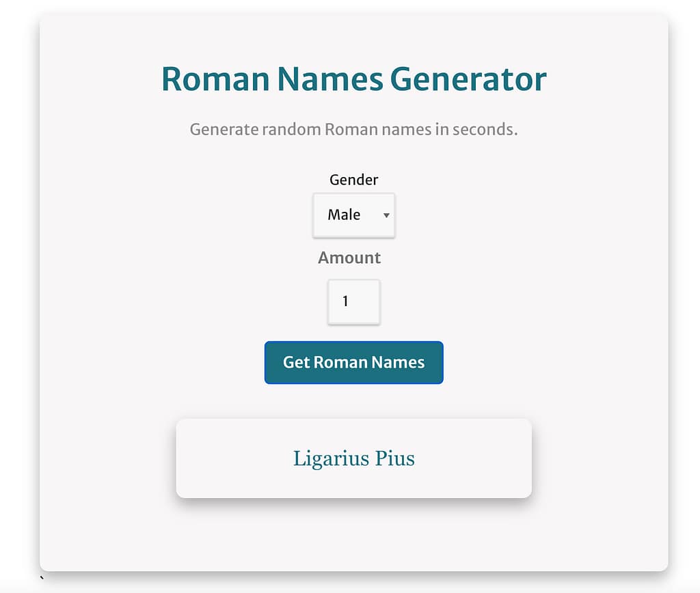Focus the Amount number field
This screenshot has height=593, width=700.
pyautogui.click(x=353, y=301)
